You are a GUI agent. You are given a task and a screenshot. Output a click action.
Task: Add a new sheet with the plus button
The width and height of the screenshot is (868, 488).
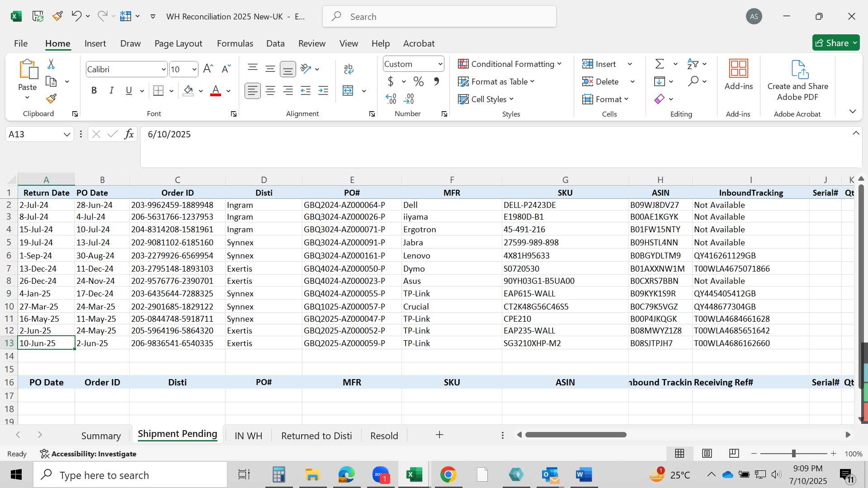[439, 435]
